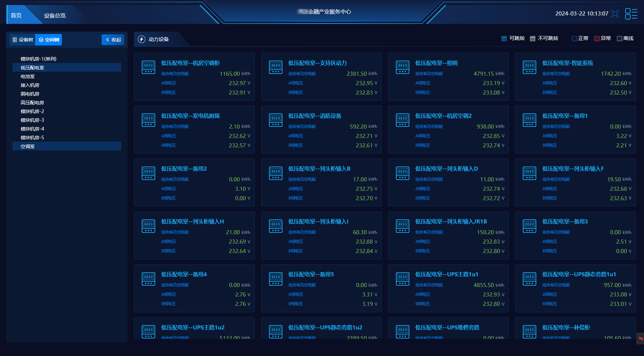Click the red flag widget at bottom right
The height and width of the screenshot is (356, 644).
640,339
